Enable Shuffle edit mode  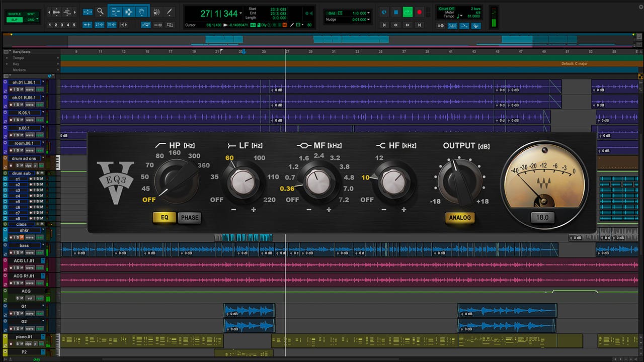[x=14, y=14]
